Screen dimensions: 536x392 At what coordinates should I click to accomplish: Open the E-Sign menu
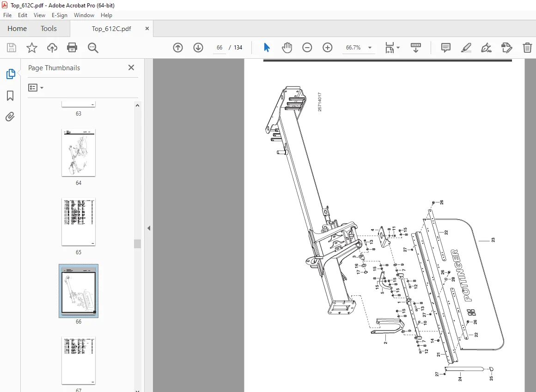pos(60,15)
